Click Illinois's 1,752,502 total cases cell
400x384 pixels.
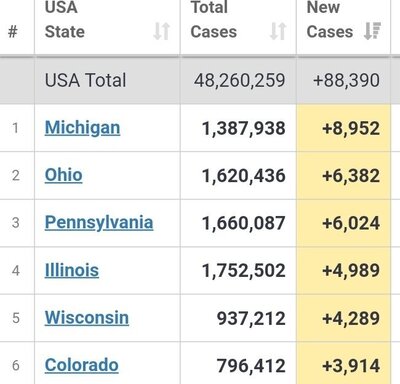pyautogui.click(x=238, y=271)
